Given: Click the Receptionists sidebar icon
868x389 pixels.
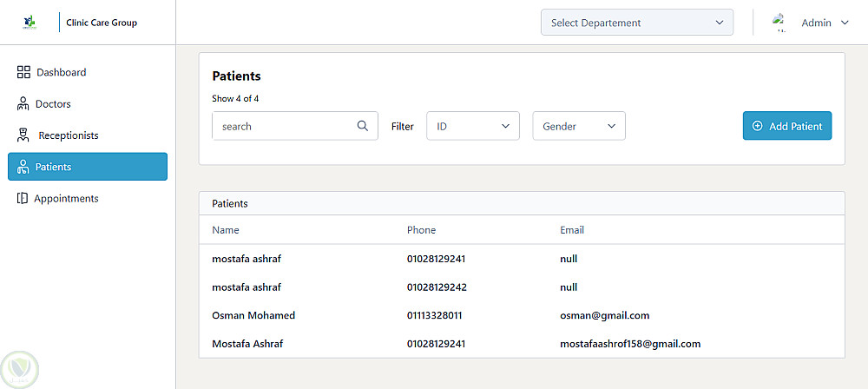Looking at the screenshot, I should click(23, 135).
